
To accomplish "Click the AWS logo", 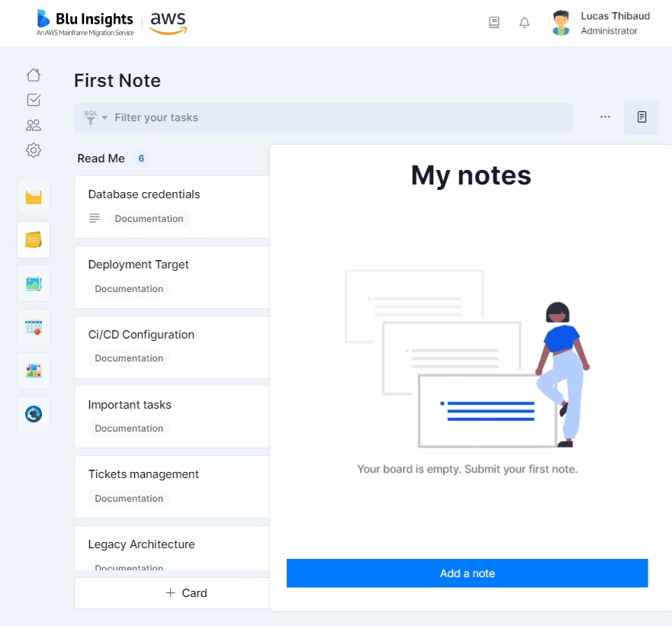I will (169, 23).
